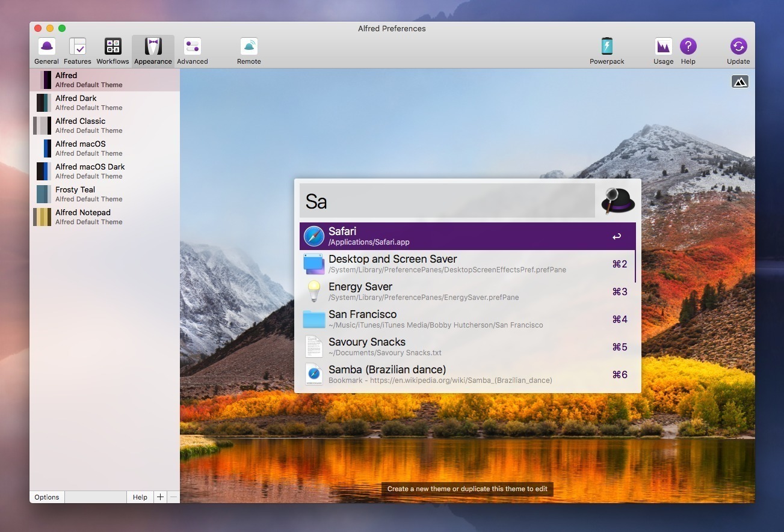
Task: Open the Remote preferences pane
Action: (248, 51)
